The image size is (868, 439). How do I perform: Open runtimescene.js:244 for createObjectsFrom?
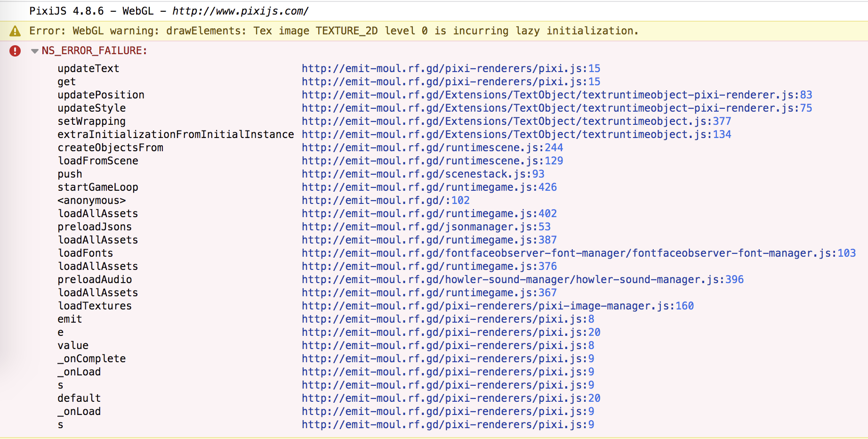[x=433, y=147]
